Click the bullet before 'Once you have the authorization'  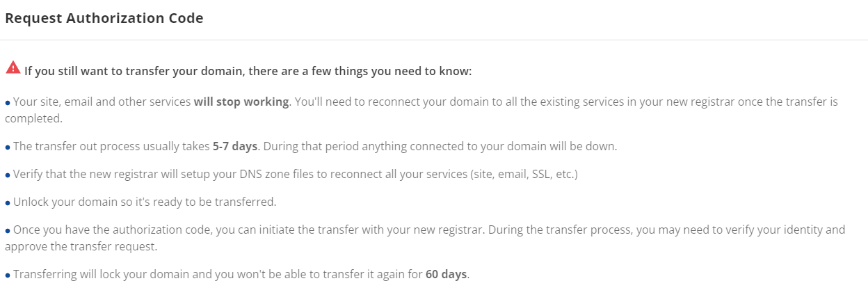click(x=8, y=230)
